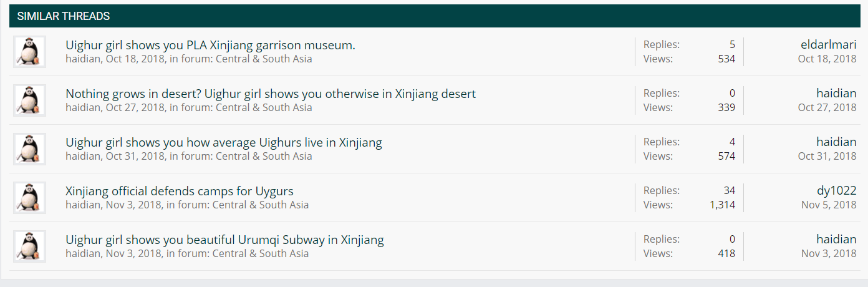Click panda avatar beside PLA garrison museum thread
Viewport: 868px width, 287px height.
29,52
